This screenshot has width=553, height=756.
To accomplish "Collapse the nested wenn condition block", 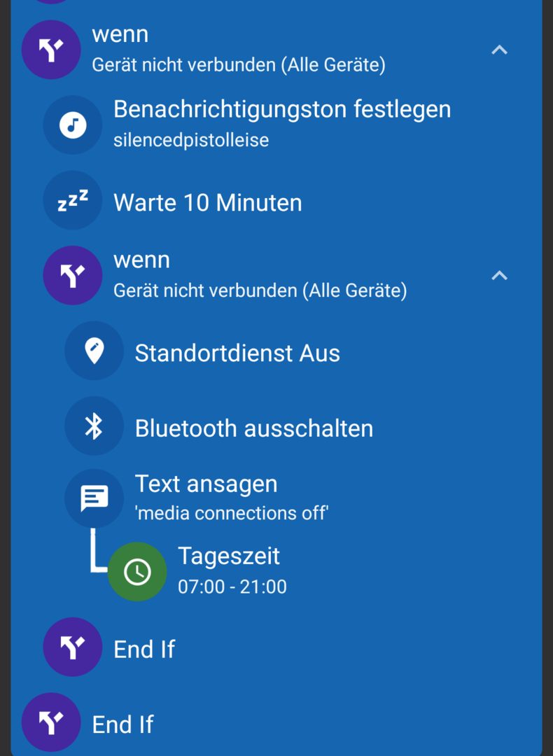I will [499, 275].
